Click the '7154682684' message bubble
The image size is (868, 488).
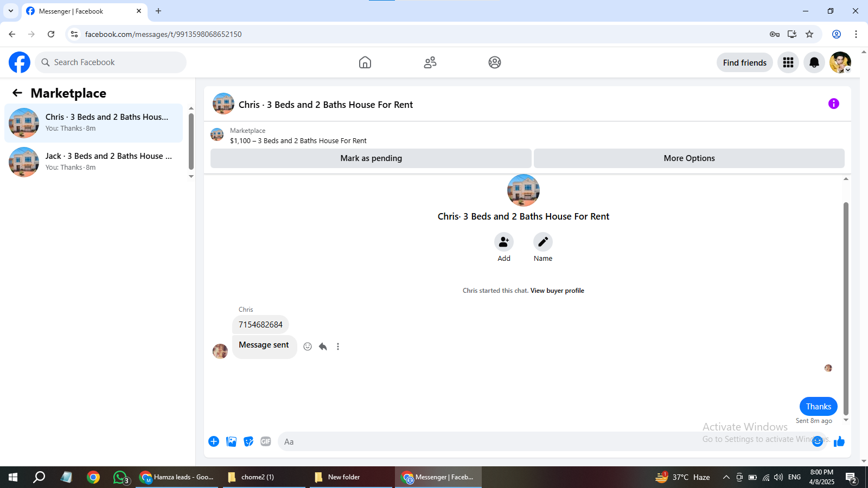coord(260,325)
